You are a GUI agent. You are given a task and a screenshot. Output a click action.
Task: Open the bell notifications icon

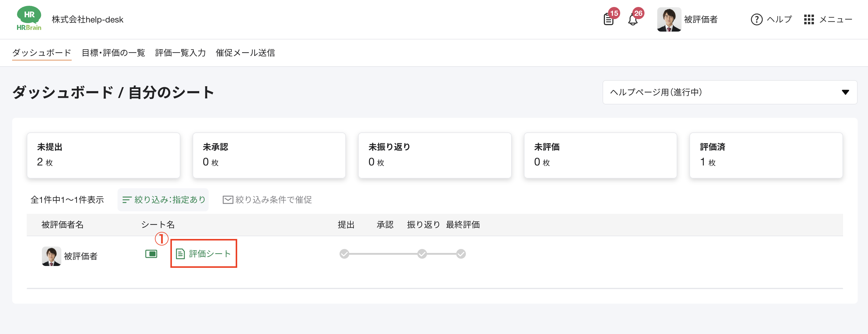pyautogui.click(x=633, y=19)
